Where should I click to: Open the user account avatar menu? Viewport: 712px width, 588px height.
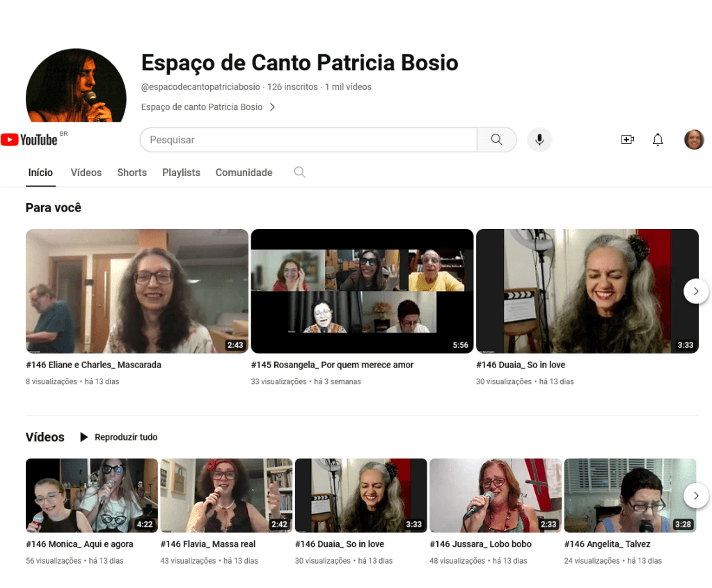pos(694,140)
